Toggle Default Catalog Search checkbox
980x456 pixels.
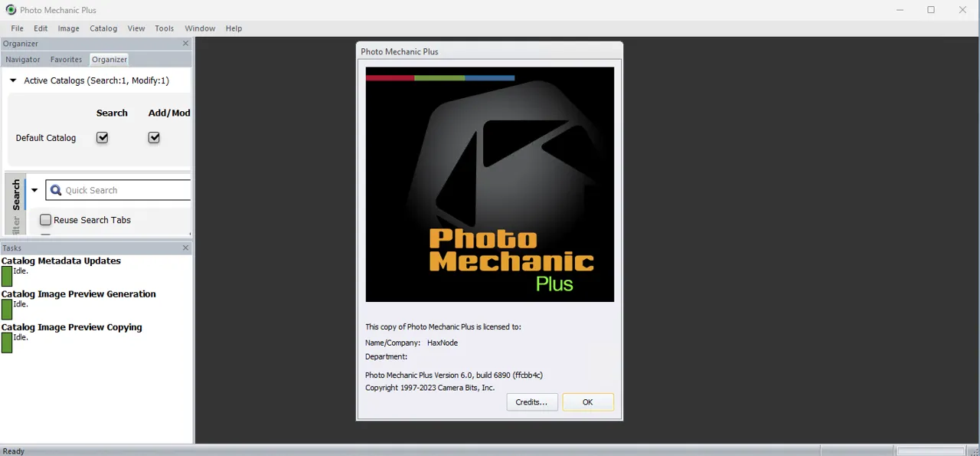pyautogui.click(x=103, y=138)
